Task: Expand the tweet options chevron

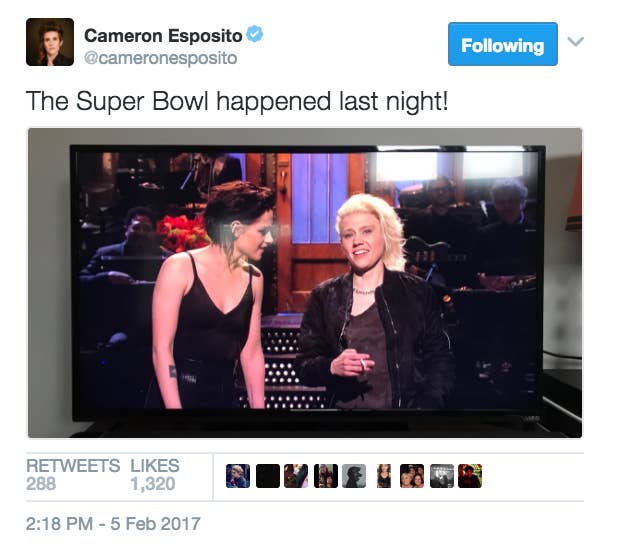Action: (575, 41)
